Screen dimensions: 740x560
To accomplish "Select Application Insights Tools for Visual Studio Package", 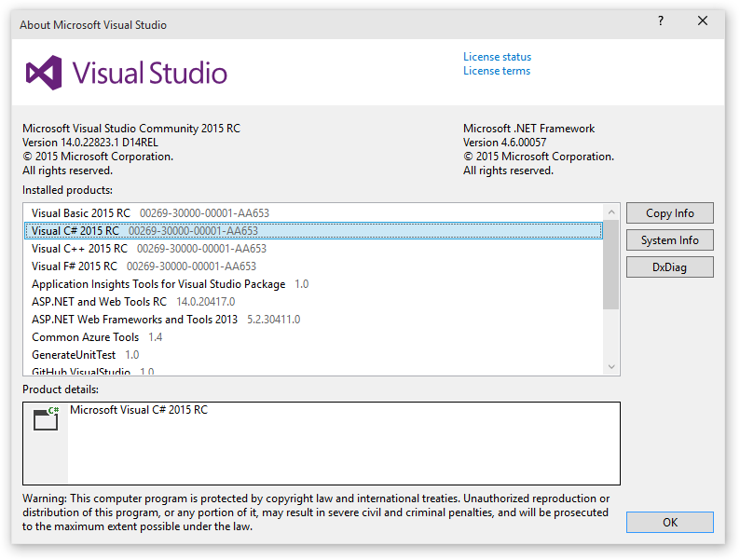I will pos(313,284).
